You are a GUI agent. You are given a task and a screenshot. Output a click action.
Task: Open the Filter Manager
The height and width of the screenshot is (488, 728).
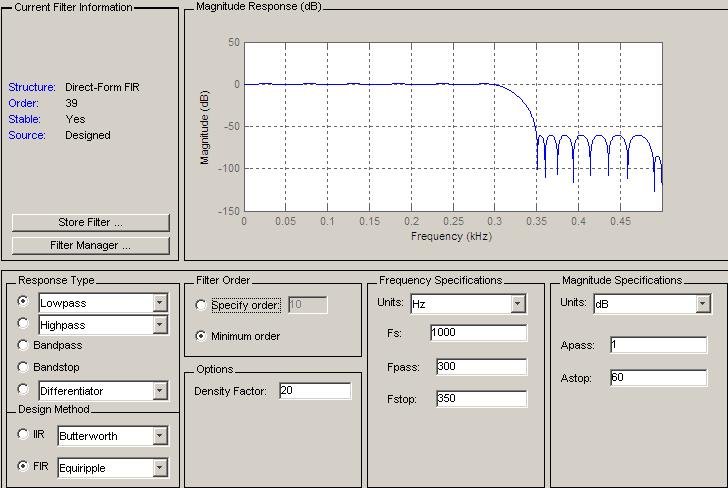pyautogui.click(x=90, y=245)
